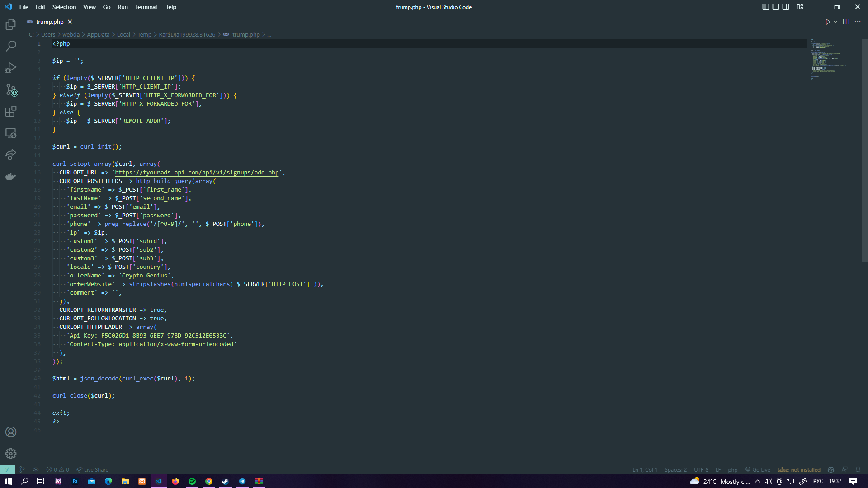Toggle Secondary Side Bar layout button
This screenshot has height=488, width=868.
786,7
